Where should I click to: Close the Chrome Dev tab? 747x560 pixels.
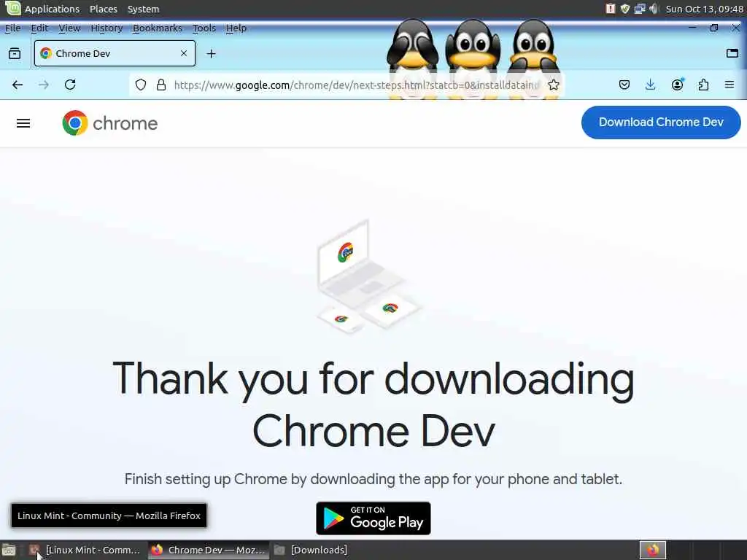183,53
